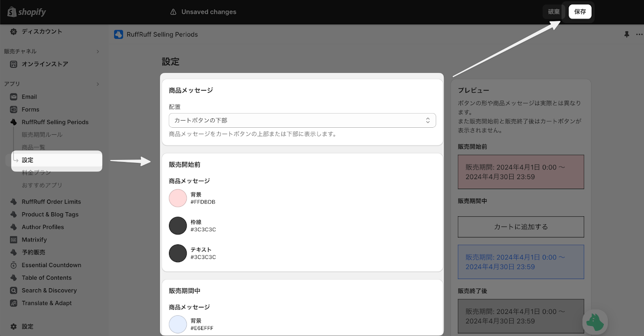Click the gray 販売終了後 preview message

(x=521, y=316)
